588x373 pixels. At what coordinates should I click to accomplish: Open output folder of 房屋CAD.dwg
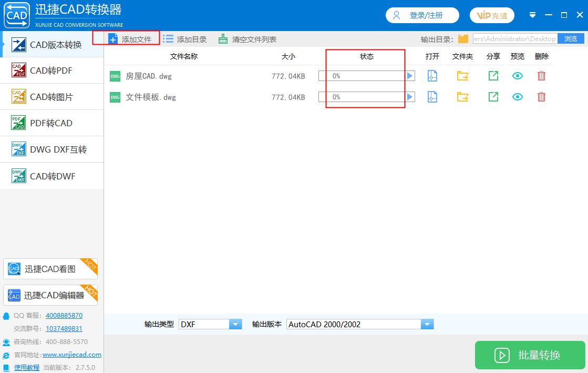[462, 75]
